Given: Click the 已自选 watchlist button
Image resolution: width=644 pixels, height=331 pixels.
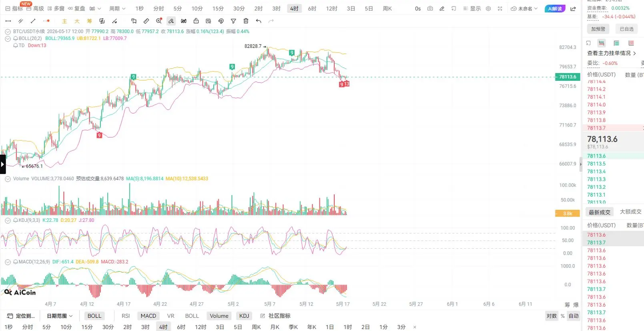Looking at the screenshot, I should [626, 29].
